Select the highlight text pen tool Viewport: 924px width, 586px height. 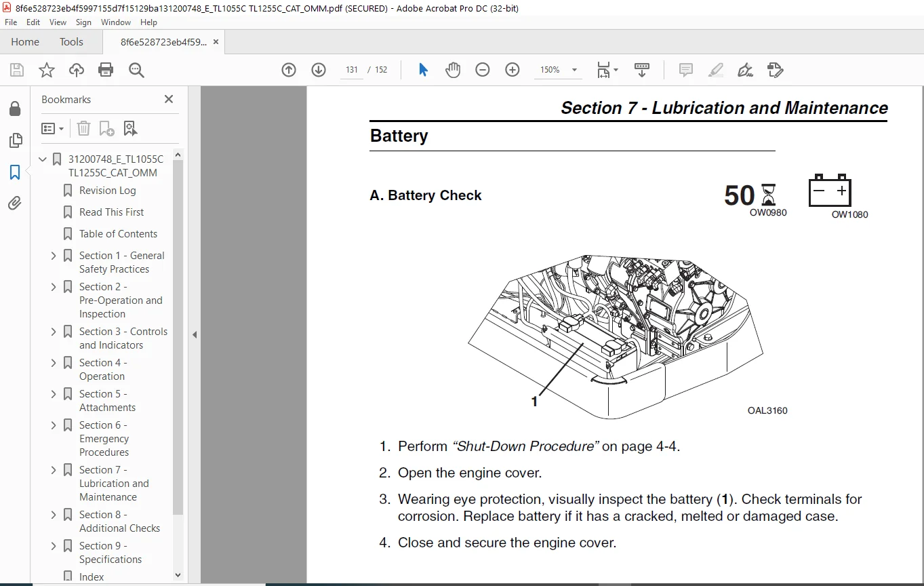(715, 70)
